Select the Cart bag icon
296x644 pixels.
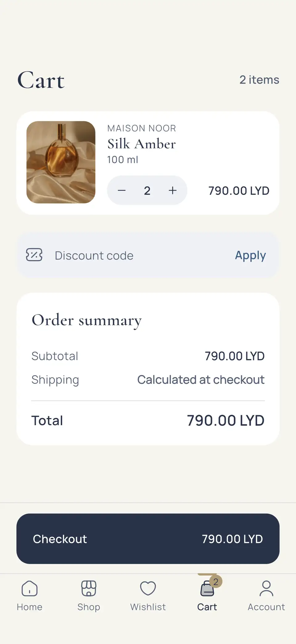point(207,589)
